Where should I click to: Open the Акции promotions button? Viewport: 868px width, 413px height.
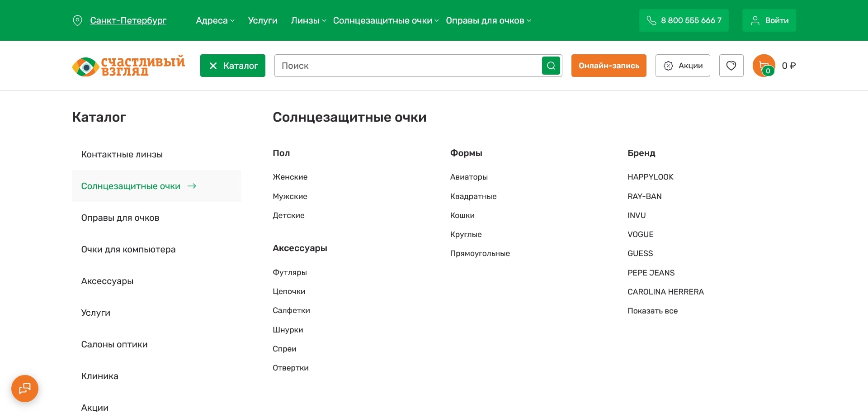tap(683, 66)
